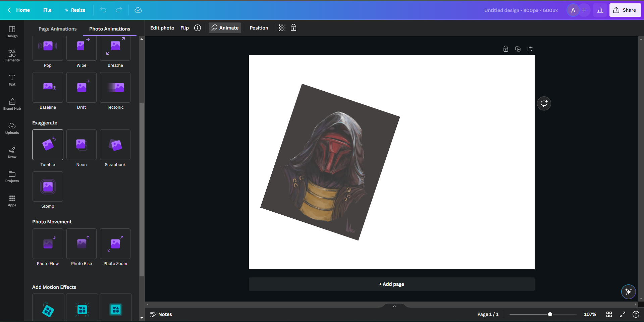
Task: Expand hidden toolbar options via up chevron
Action: (x=394, y=306)
